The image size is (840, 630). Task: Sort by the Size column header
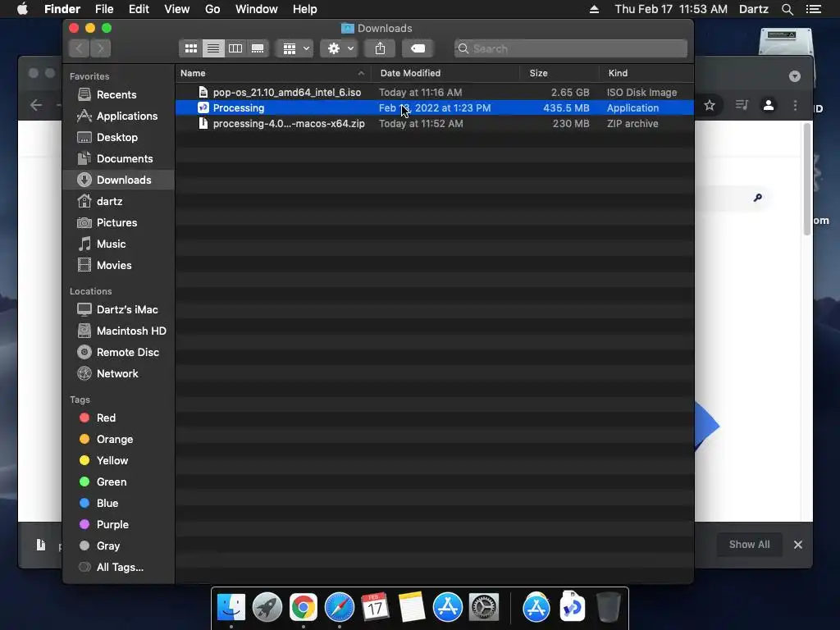point(559,73)
